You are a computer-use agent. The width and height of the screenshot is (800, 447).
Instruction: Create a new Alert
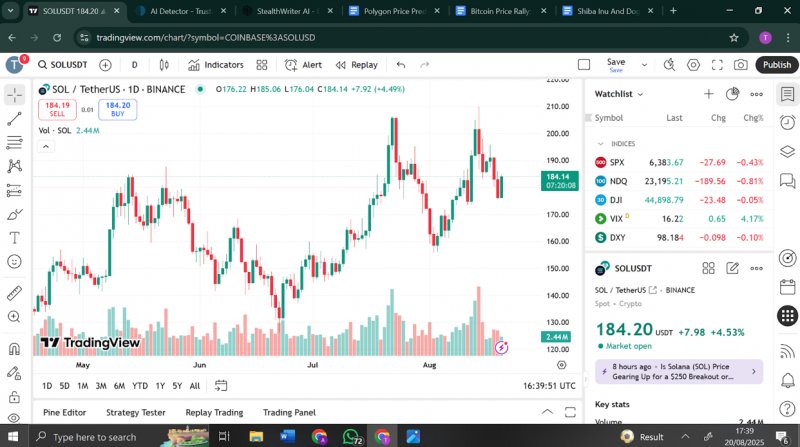[303, 65]
